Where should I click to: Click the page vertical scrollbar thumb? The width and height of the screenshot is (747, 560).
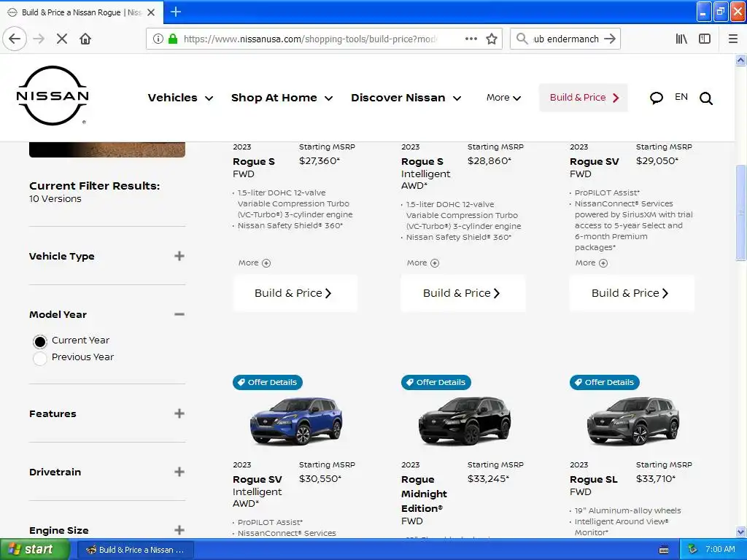[740, 212]
